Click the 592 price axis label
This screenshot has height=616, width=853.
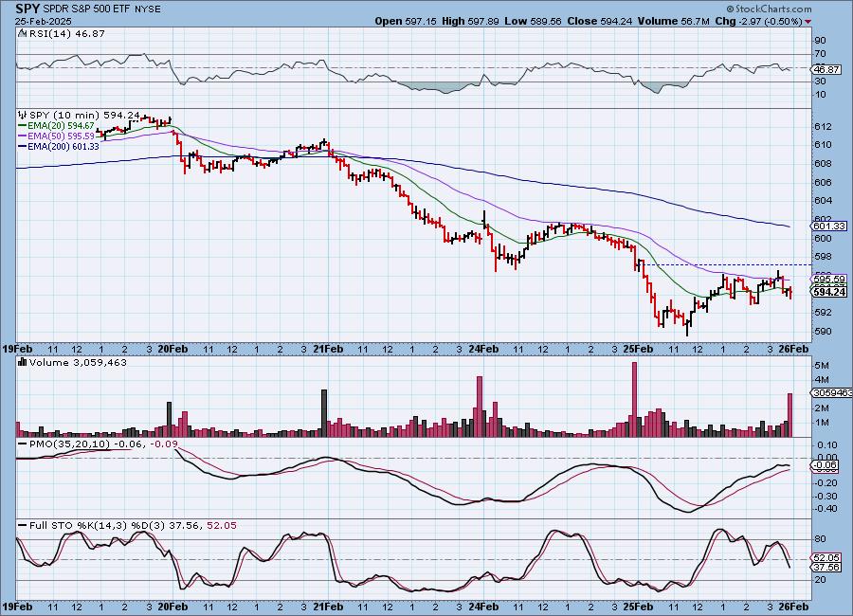823,313
